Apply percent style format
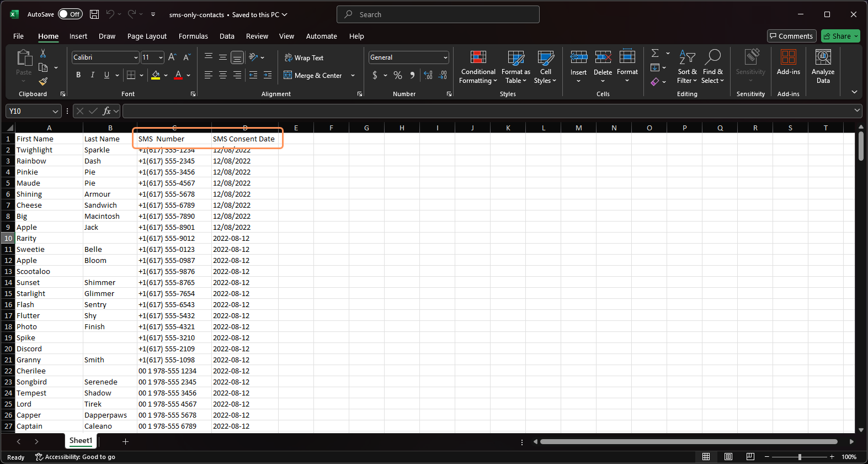 point(398,75)
